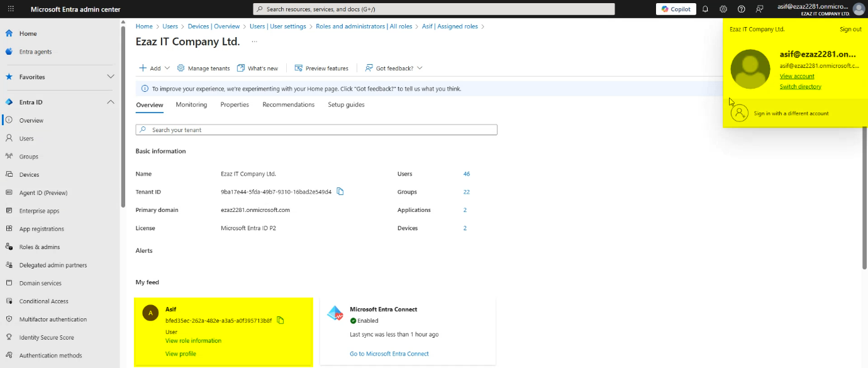Screen dimensions: 868x368
Task: Open the help question mark icon
Action: tap(742, 9)
